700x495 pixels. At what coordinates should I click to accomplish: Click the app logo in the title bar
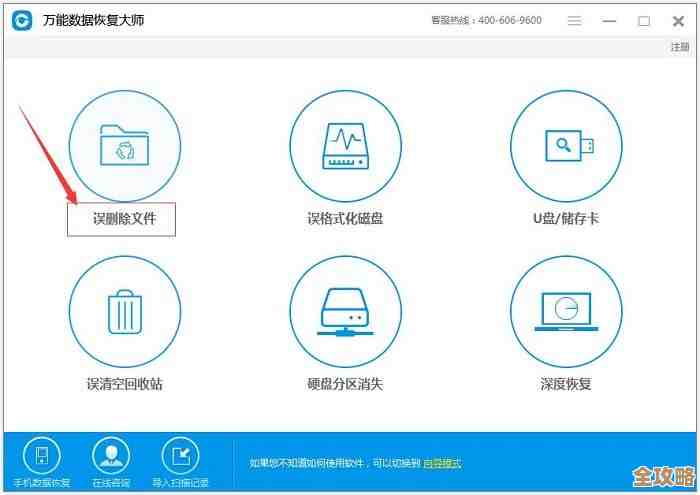point(22,20)
